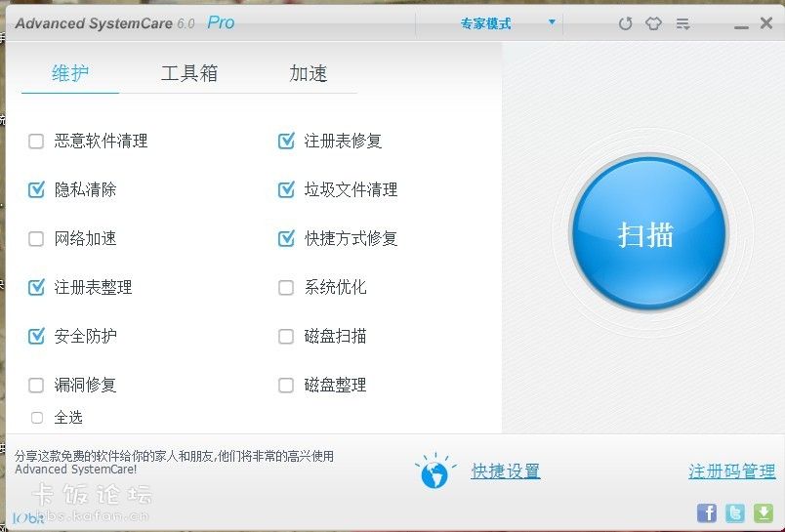The image size is (785, 532).
Task: Click the 专家模式 mode label
Action: [485, 23]
